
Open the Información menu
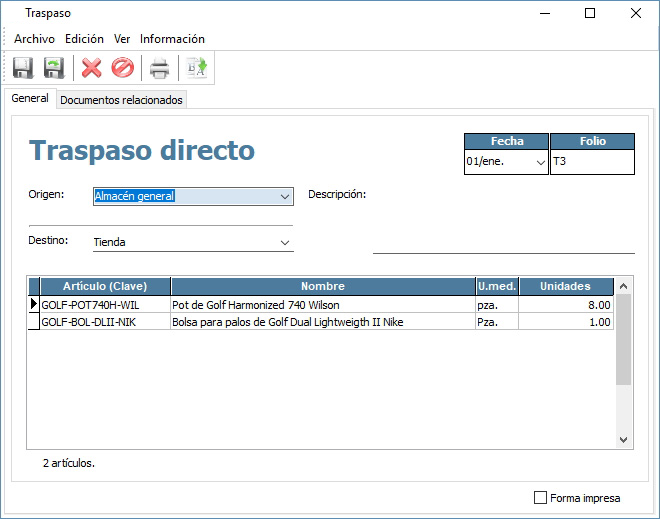pyautogui.click(x=172, y=39)
